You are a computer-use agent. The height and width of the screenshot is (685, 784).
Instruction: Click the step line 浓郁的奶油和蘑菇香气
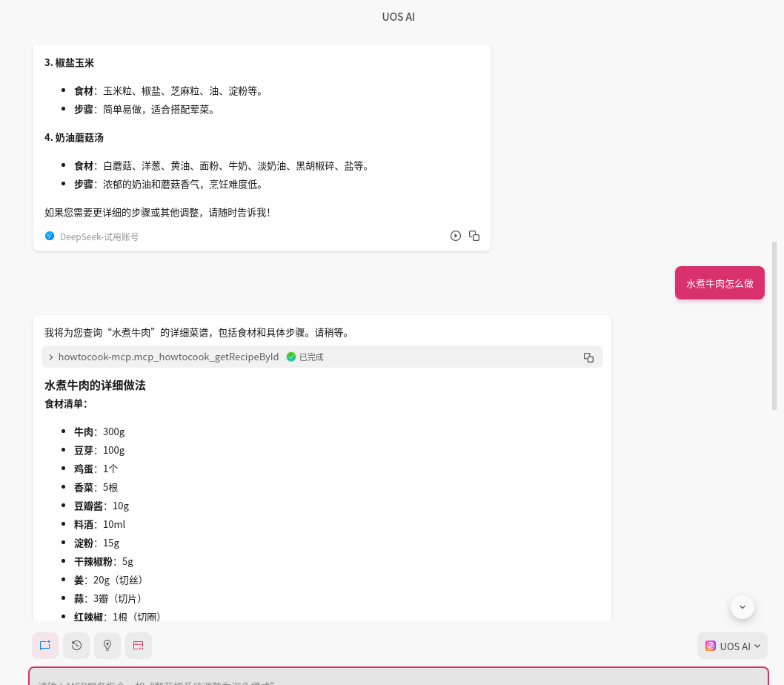click(170, 184)
